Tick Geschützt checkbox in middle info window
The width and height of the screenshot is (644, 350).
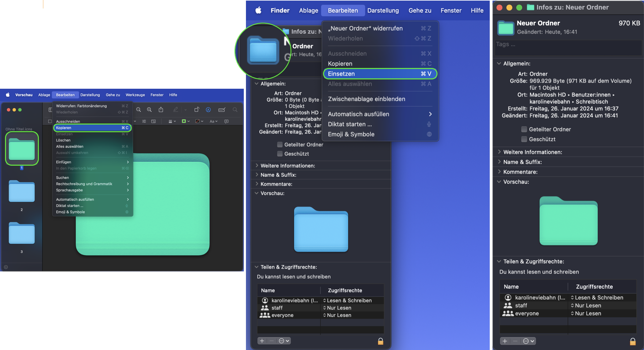pyautogui.click(x=280, y=154)
